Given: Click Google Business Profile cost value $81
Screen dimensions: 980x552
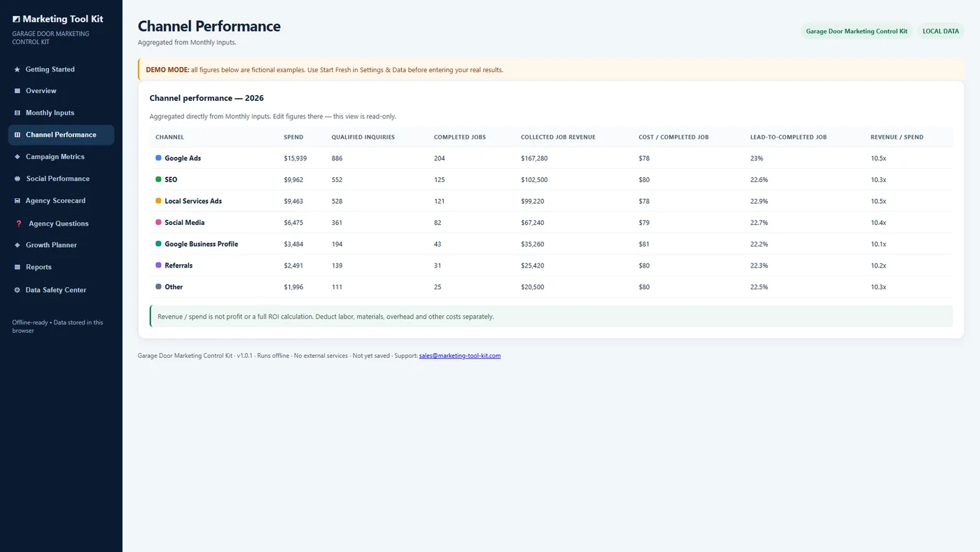Looking at the screenshot, I should 644,244.
